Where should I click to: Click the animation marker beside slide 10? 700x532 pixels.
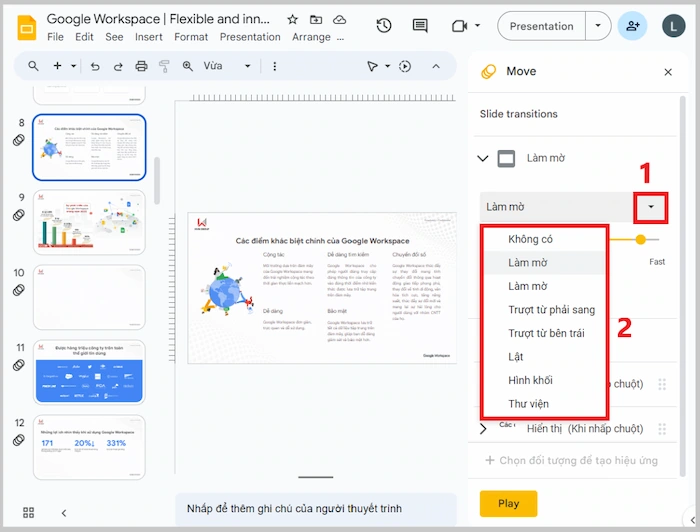pos(18,290)
